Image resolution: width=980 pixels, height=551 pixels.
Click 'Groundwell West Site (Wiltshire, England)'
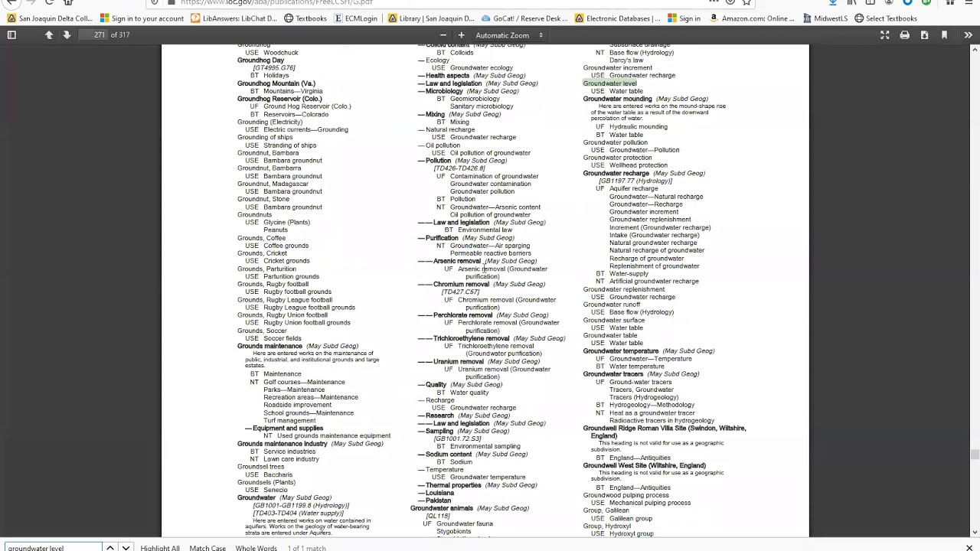(x=644, y=465)
